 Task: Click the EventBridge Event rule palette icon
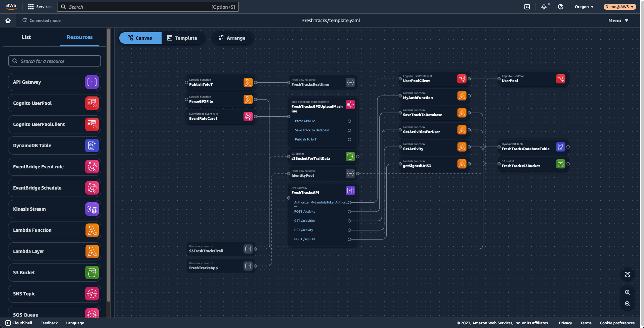pos(92,167)
